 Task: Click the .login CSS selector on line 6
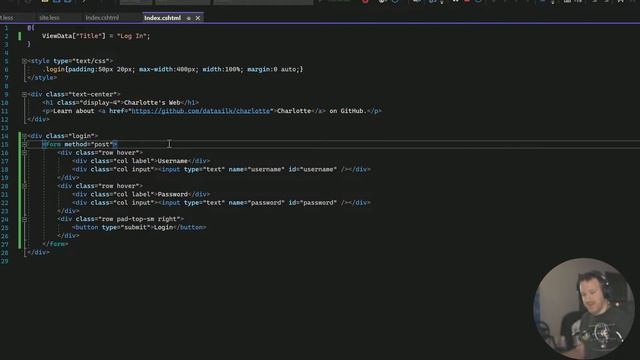(x=53, y=69)
